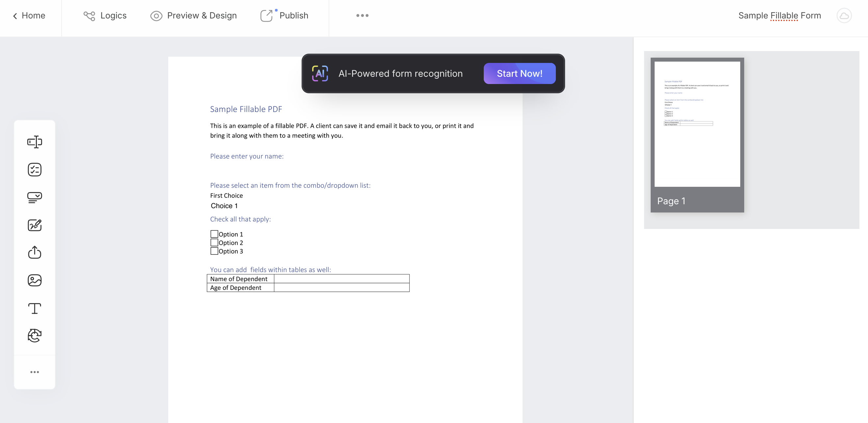Check the Option 3 checkbox

tap(214, 251)
